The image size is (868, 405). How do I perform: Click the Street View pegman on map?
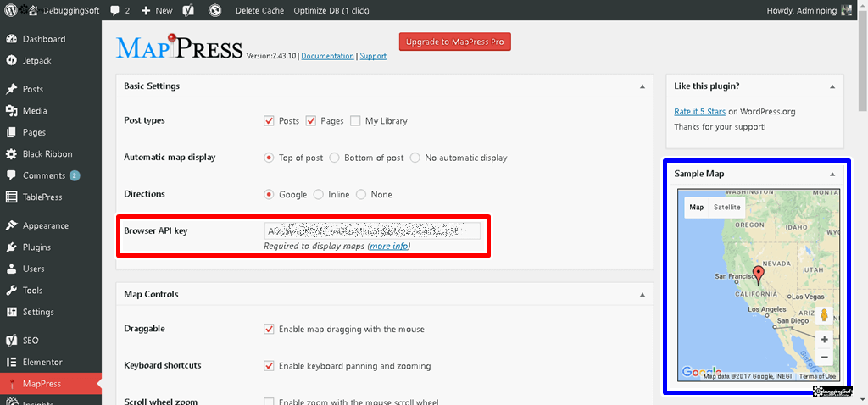pyautogui.click(x=824, y=316)
